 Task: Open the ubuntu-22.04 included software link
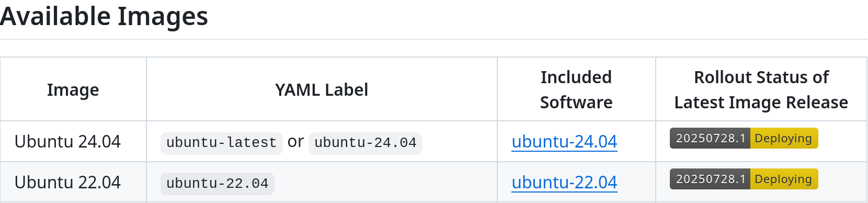point(564,183)
